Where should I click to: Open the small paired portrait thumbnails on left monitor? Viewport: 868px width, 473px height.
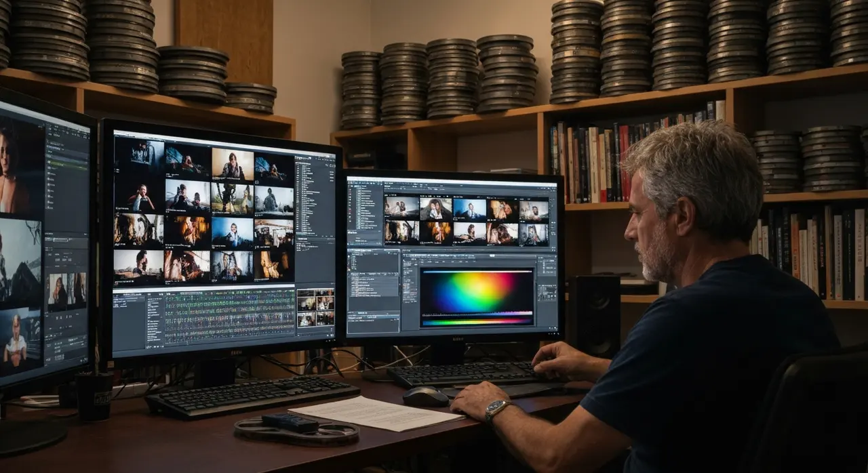pyautogui.click(x=66, y=289)
